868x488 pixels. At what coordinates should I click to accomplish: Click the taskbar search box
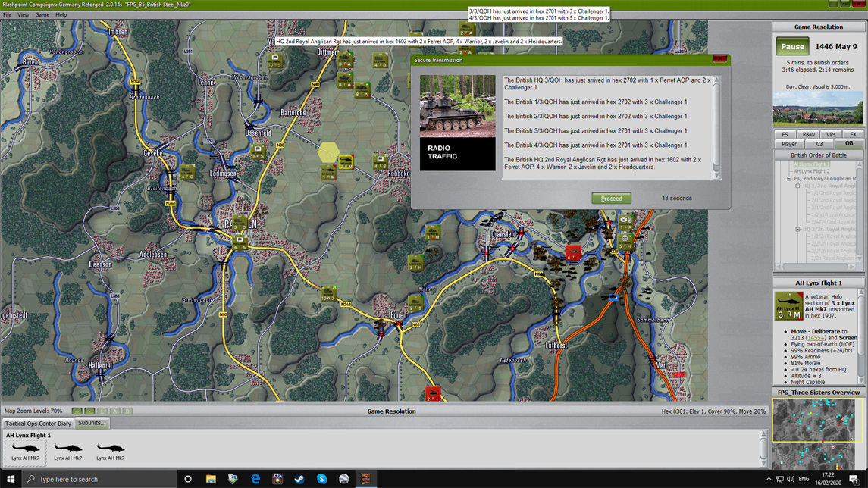click(99, 479)
